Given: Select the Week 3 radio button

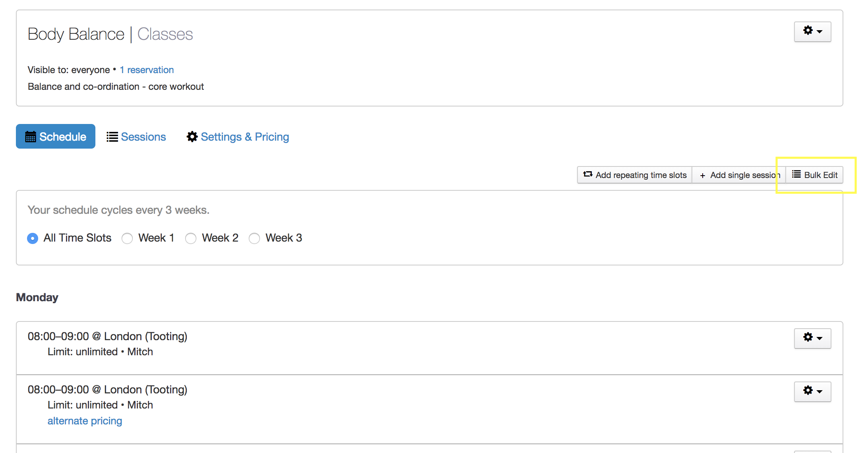Looking at the screenshot, I should tap(254, 238).
